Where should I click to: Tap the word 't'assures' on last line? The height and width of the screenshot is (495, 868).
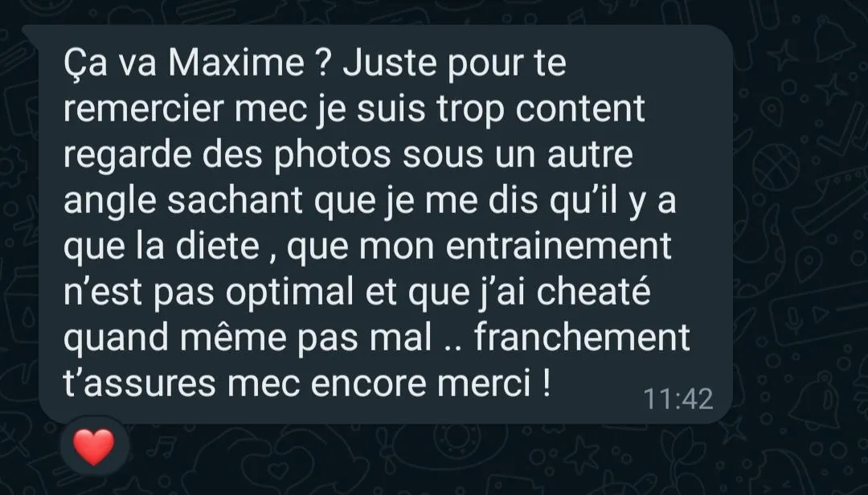click(x=140, y=383)
